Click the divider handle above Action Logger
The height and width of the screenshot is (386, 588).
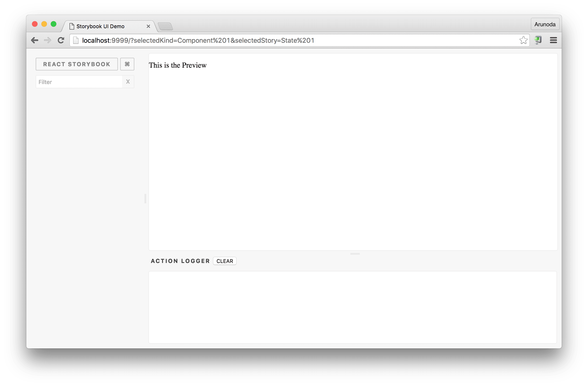(x=355, y=253)
